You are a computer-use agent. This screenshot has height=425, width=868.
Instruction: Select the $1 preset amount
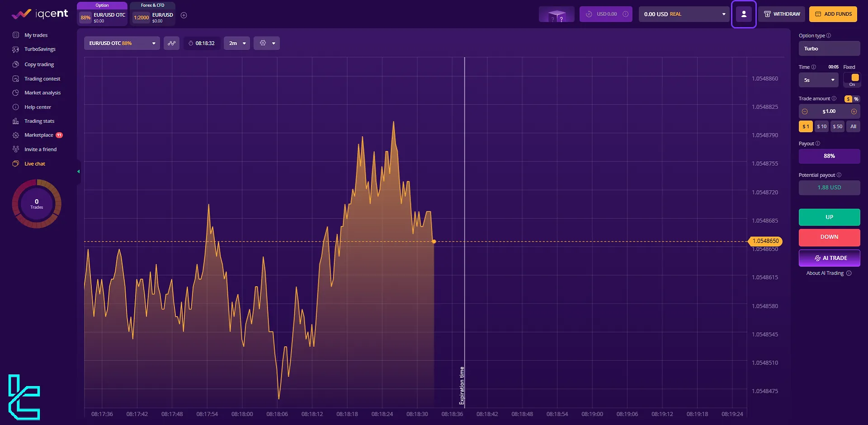pos(806,127)
